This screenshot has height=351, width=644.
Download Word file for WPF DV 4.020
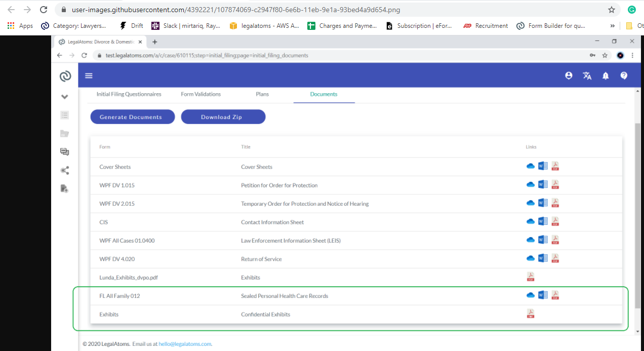click(x=543, y=258)
